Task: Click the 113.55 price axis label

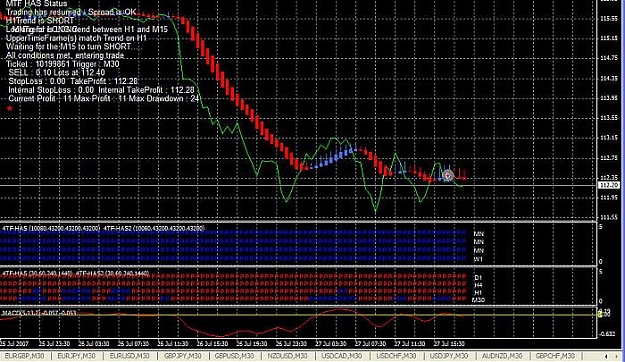Action: pyautogui.click(x=609, y=118)
